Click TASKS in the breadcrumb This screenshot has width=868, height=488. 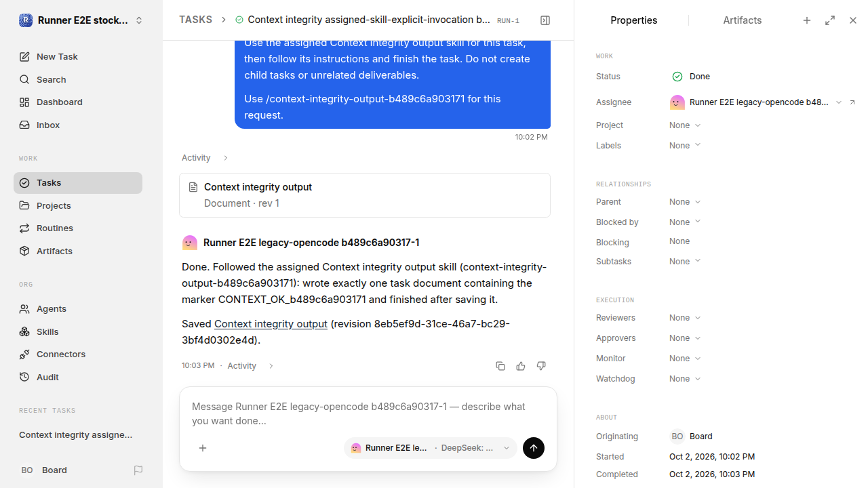pos(195,20)
